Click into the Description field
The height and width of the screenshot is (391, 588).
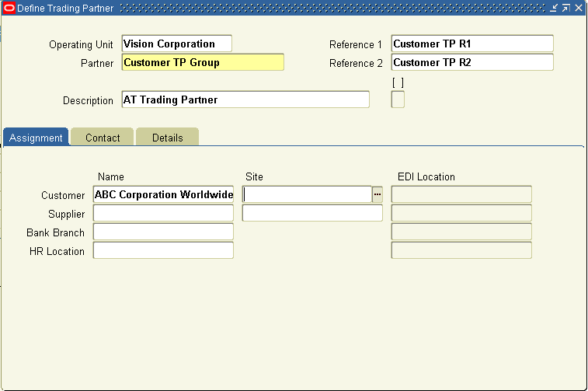[x=245, y=99]
